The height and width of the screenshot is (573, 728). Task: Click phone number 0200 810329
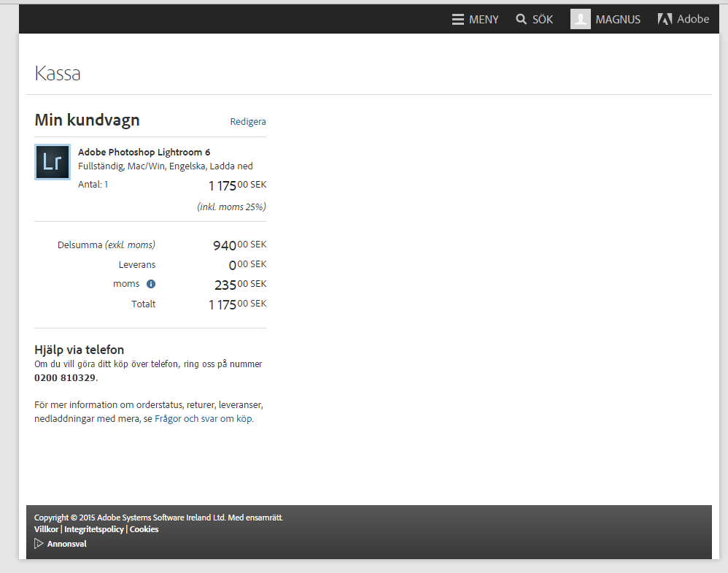point(64,378)
